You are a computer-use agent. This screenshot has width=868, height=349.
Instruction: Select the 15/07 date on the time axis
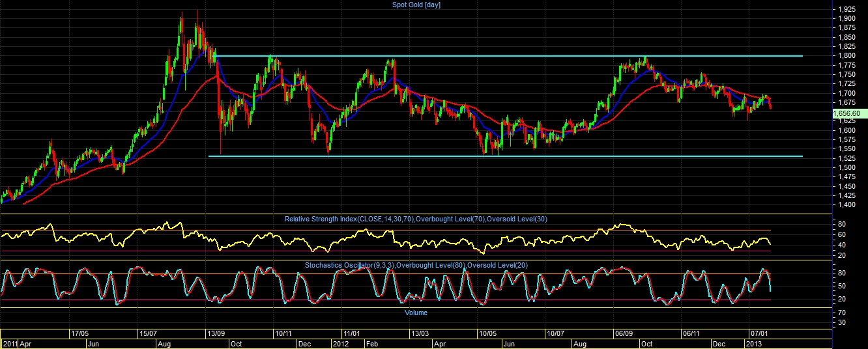(148, 333)
